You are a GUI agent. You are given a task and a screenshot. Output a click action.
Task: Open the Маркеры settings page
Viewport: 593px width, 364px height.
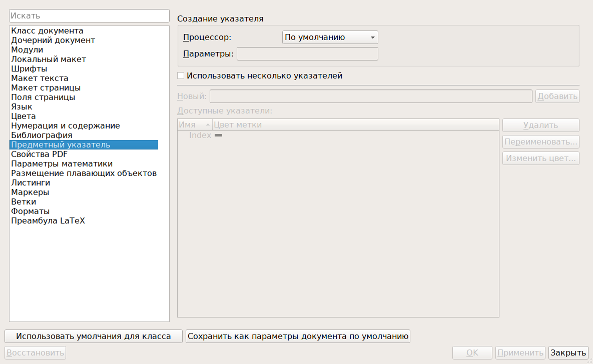84,192
